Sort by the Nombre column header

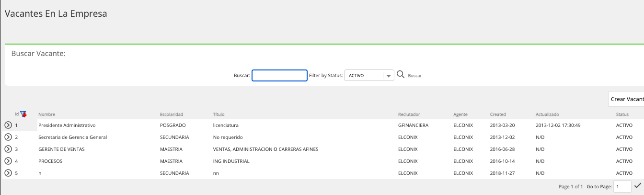[x=47, y=115]
